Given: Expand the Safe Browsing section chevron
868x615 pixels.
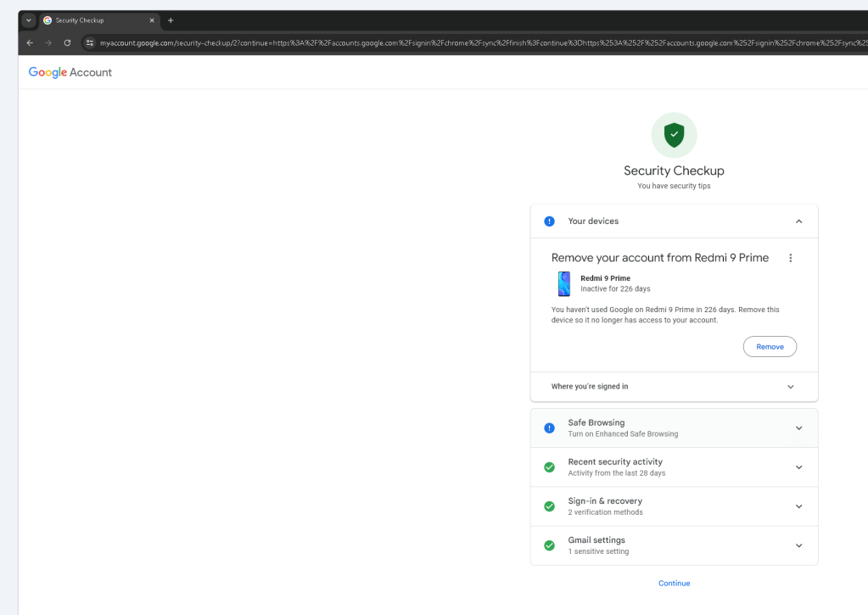Looking at the screenshot, I should pyautogui.click(x=798, y=428).
